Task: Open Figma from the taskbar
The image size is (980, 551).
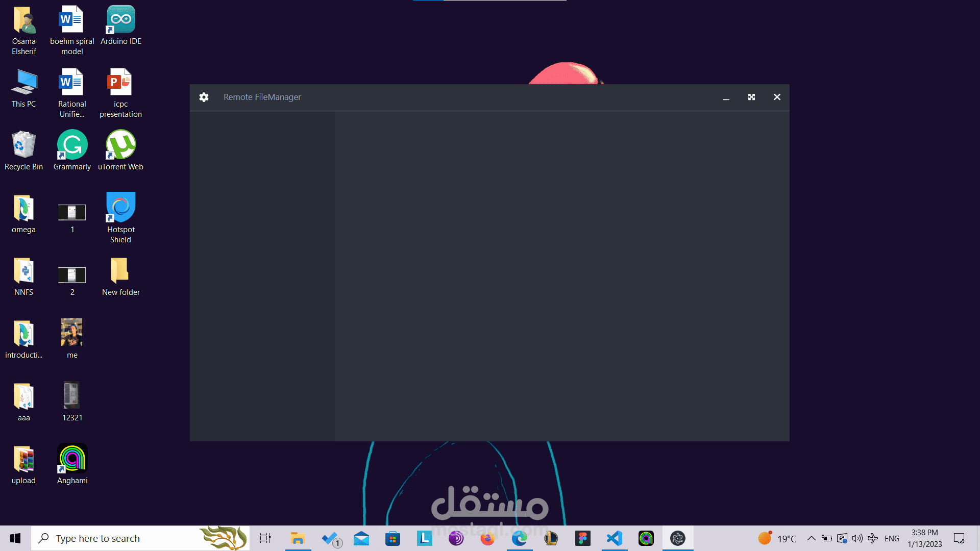Action: (x=582, y=538)
